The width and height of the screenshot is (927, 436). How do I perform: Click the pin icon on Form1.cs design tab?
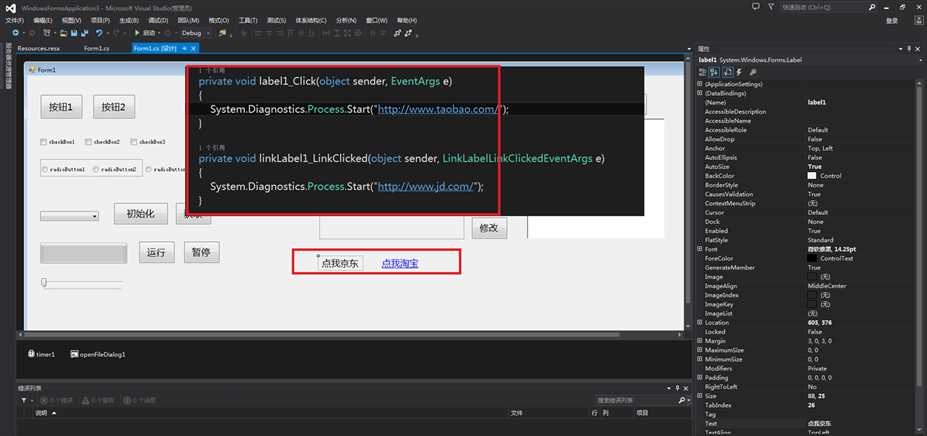coord(184,49)
